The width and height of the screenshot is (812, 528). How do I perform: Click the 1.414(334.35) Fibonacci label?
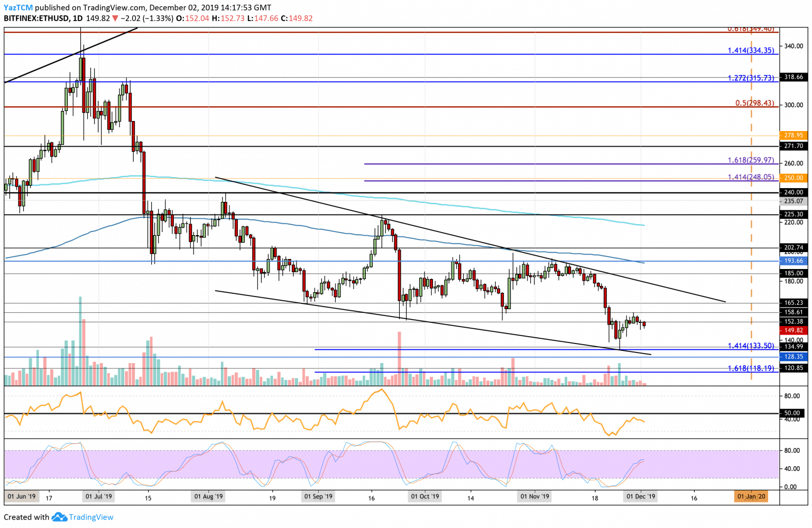tap(751, 50)
